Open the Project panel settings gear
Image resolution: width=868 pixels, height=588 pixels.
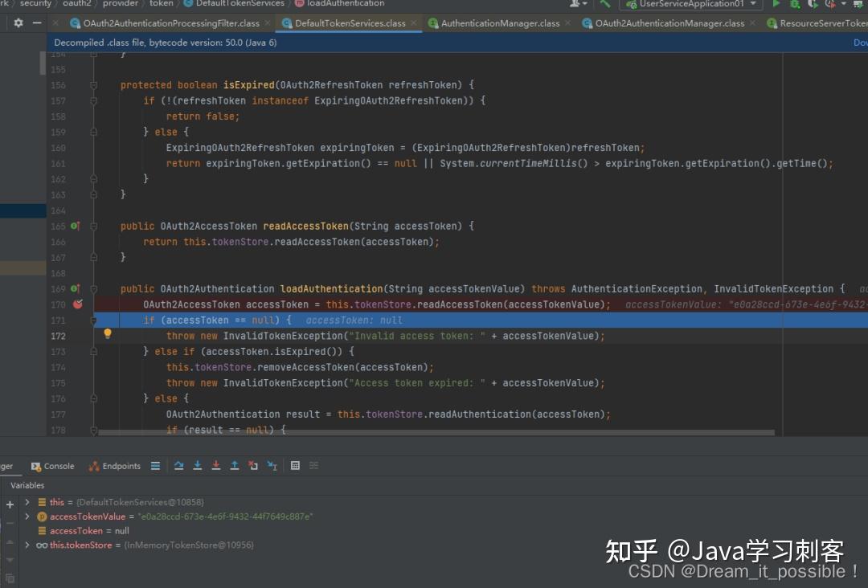pyautogui.click(x=19, y=23)
